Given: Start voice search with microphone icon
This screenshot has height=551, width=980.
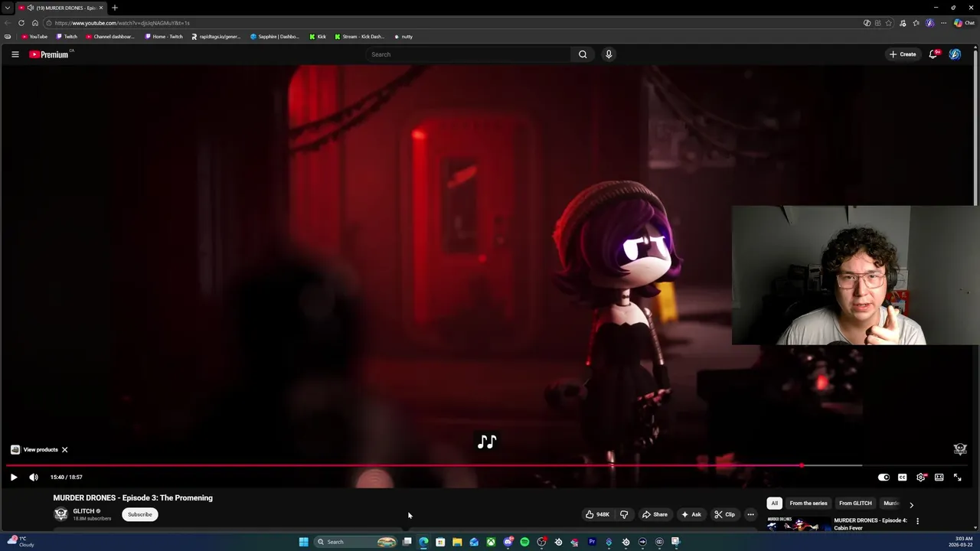Looking at the screenshot, I should coord(609,54).
